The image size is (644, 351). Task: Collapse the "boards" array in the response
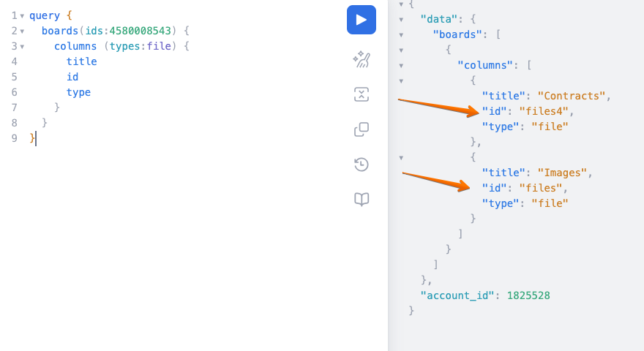(x=401, y=35)
